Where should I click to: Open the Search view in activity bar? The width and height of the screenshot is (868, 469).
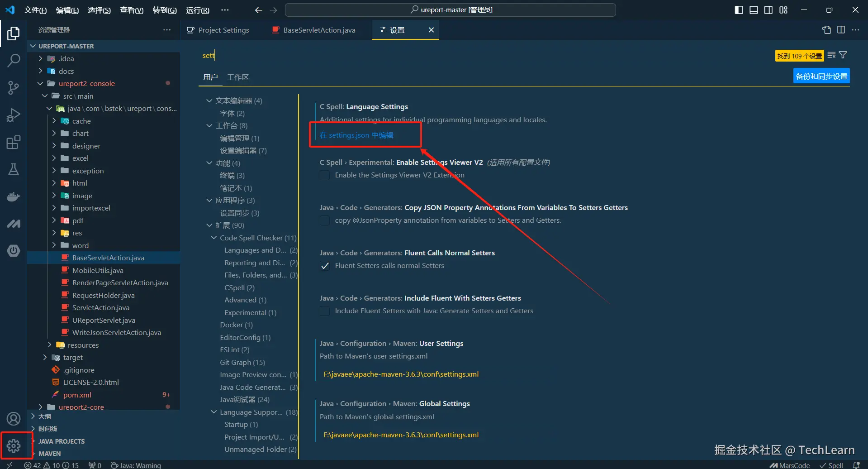click(14, 60)
